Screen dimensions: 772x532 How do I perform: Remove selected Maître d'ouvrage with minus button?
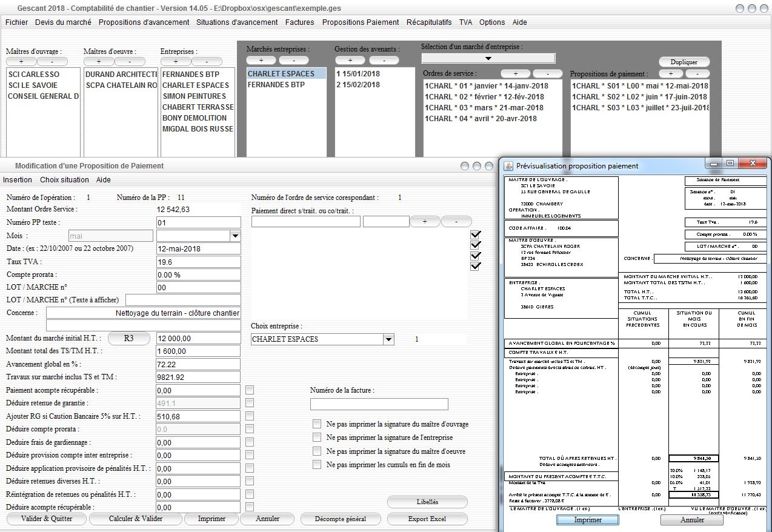53,62
